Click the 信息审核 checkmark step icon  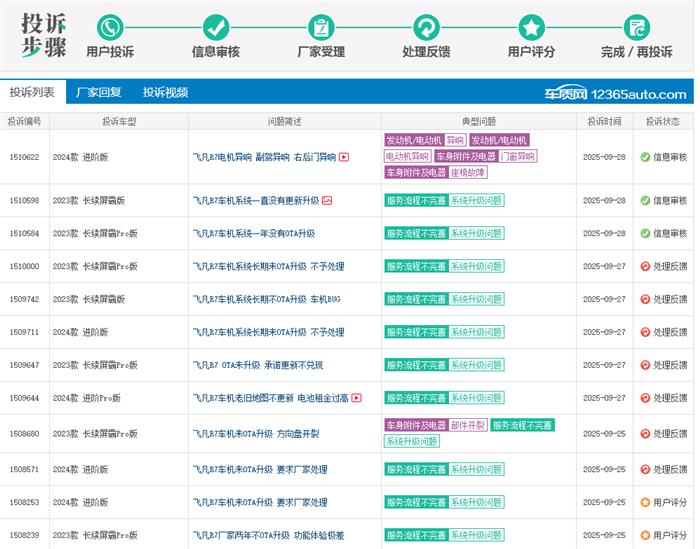pos(215,27)
